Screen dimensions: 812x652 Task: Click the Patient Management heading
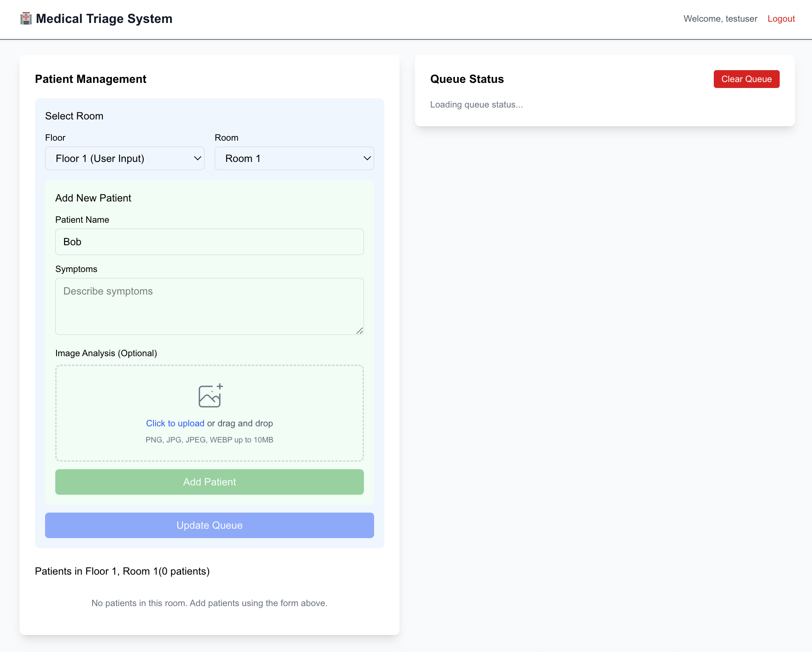(x=91, y=79)
